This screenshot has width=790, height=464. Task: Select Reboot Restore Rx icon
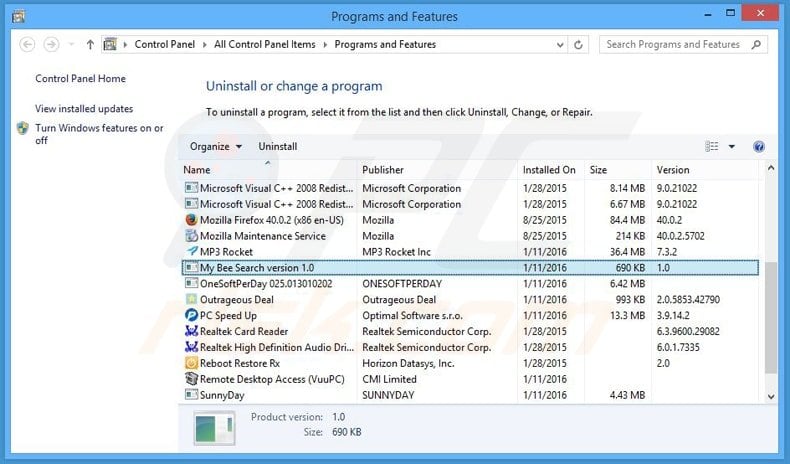[x=191, y=363]
